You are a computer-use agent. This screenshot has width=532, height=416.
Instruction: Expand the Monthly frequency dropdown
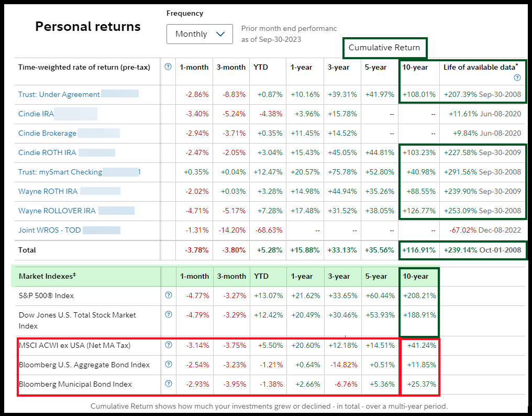(199, 34)
